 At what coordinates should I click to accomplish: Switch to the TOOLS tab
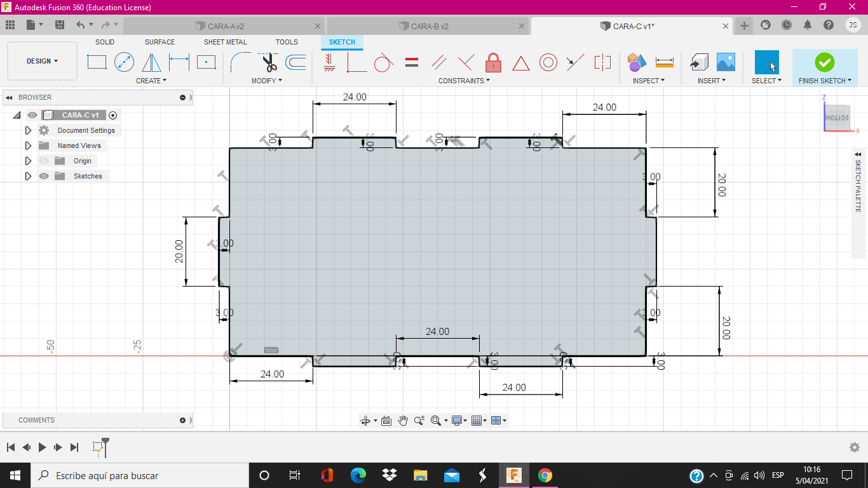[287, 42]
